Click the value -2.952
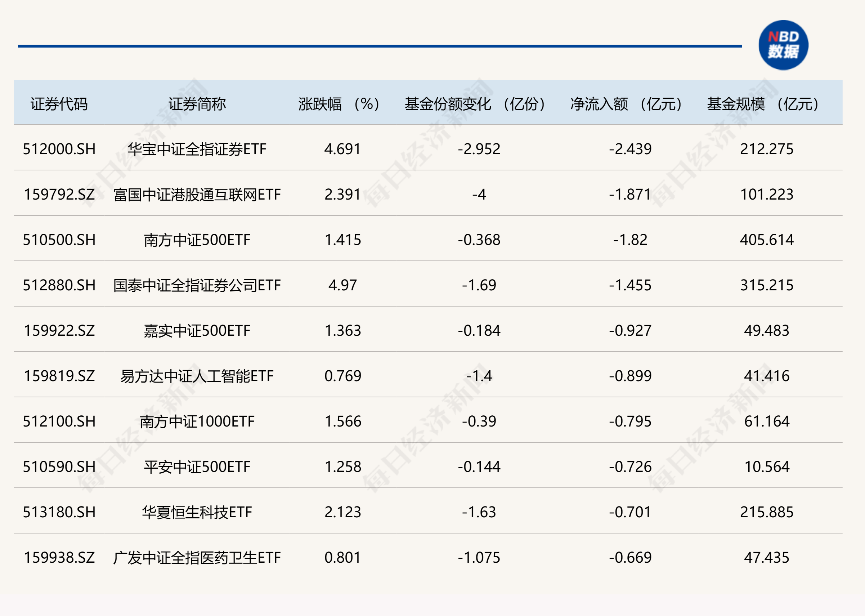This screenshot has width=865, height=616. (479, 149)
